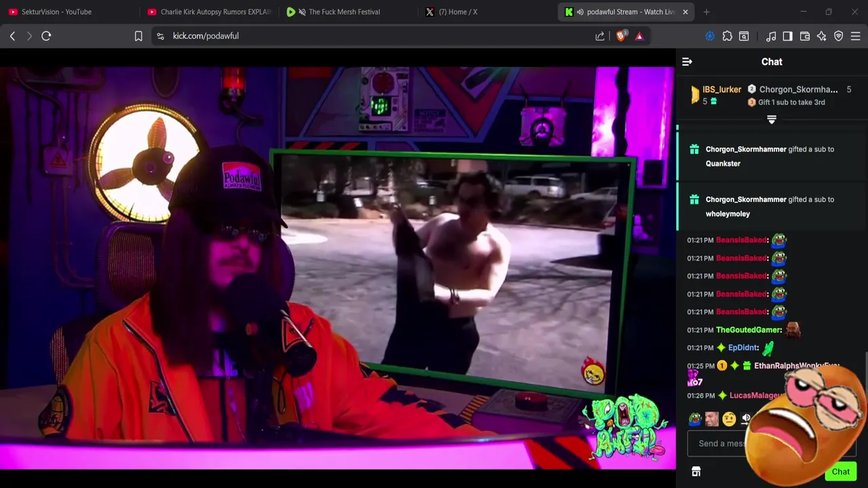Toggle the browser sidebar panel
Screen dimensions: 868x488
pos(787,37)
